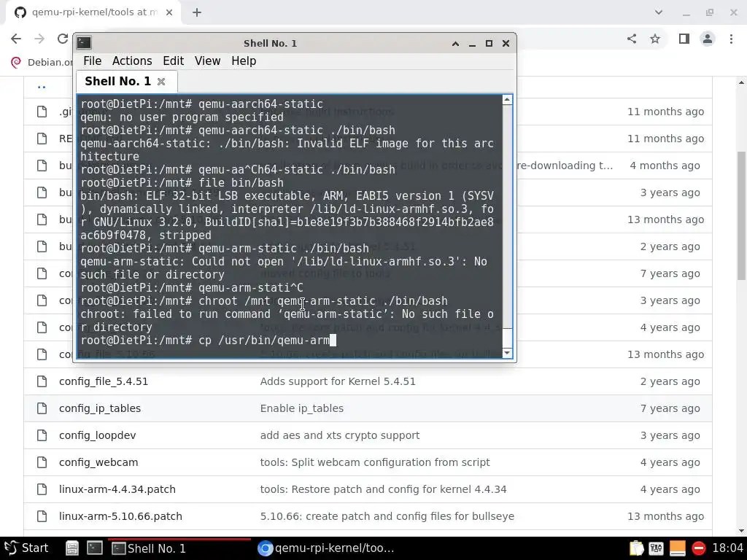747x560 pixels.
Task: Click the terminal icon in the Shell title bar
Action: (84, 43)
